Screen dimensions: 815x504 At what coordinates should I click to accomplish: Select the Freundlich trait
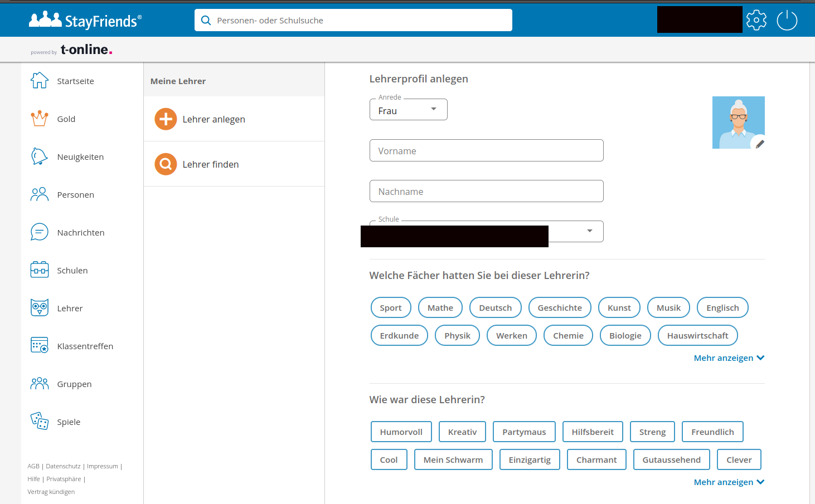(x=713, y=432)
